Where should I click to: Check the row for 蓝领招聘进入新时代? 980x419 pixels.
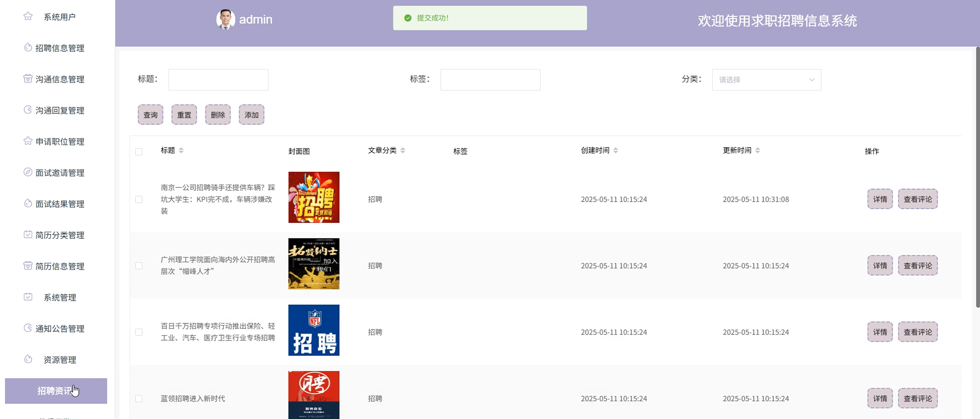pyautogui.click(x=139, y=399)
